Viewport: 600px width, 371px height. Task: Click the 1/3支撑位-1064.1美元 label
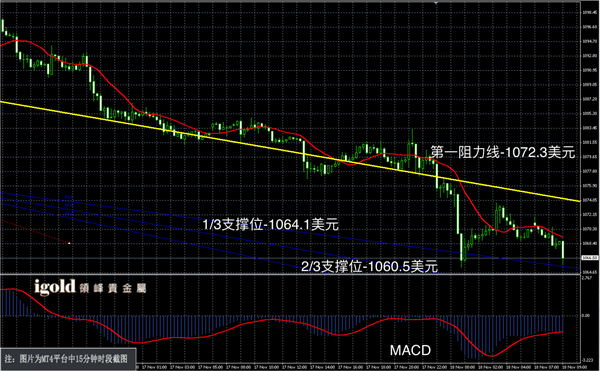[x=271, y=225]
